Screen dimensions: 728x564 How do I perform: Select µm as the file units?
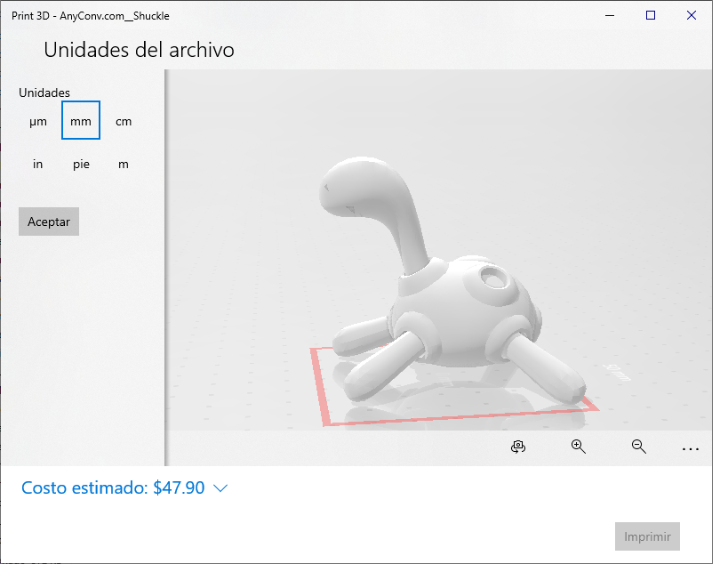(38, 120)
